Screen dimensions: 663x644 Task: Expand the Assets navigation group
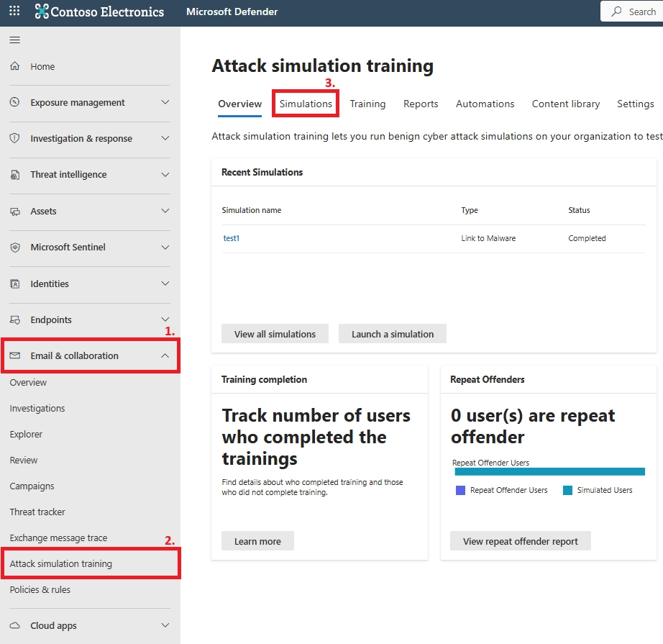tap(164, 211)
